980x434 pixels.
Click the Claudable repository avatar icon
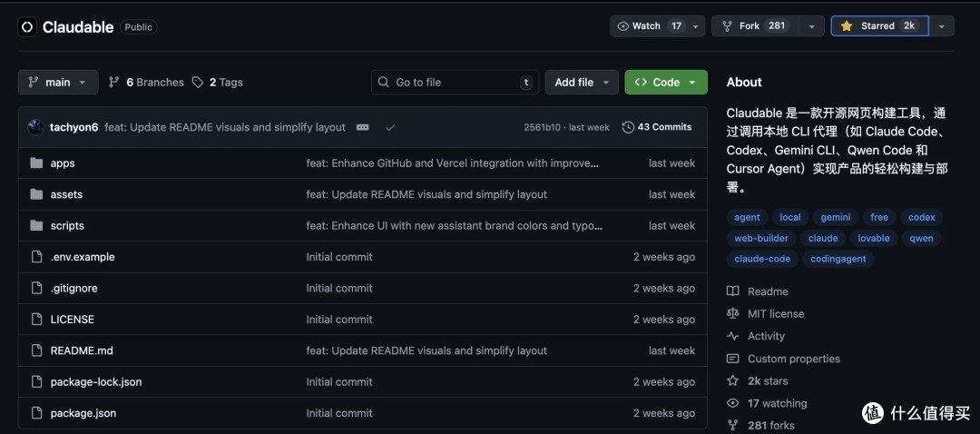pos(27,27)
